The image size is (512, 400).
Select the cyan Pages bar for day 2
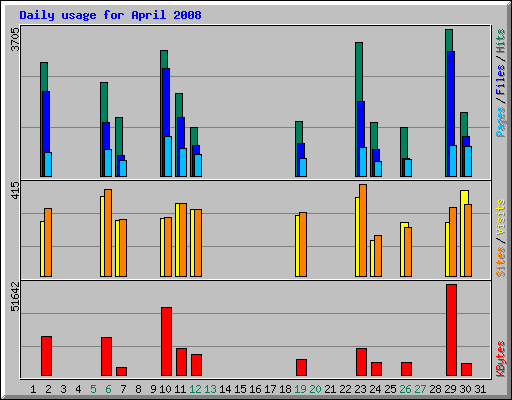pyautogui.click(x=48, y=164)
